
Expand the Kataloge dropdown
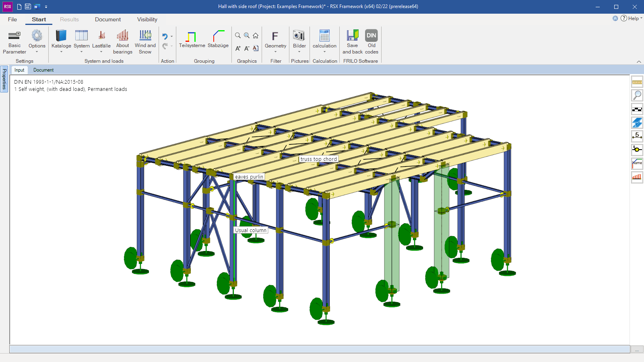pyautogui.click(x=61, y=52)
